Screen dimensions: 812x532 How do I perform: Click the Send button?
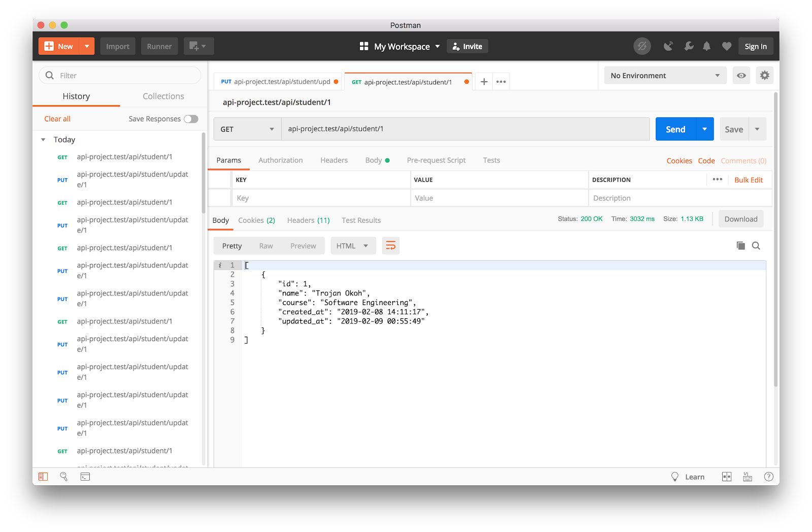click(675, 129)
